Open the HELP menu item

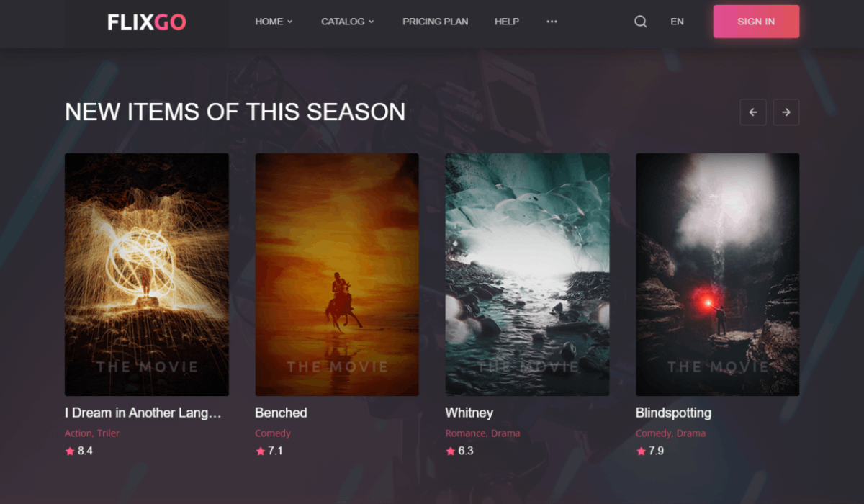tap(506, 22)
